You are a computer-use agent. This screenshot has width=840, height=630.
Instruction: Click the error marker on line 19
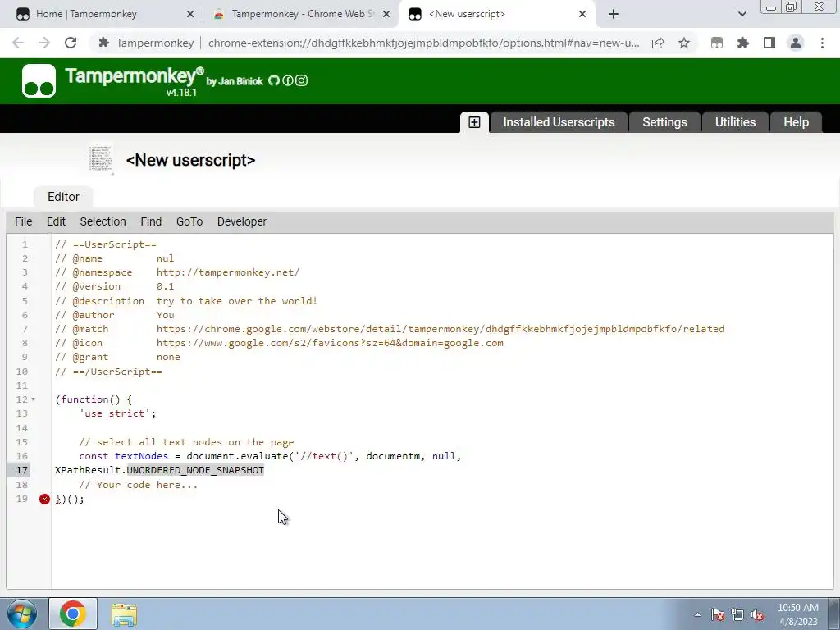(x=44, y=500)
